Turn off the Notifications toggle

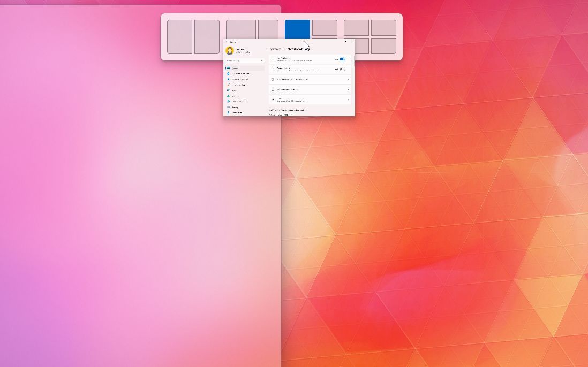(342, 59)
